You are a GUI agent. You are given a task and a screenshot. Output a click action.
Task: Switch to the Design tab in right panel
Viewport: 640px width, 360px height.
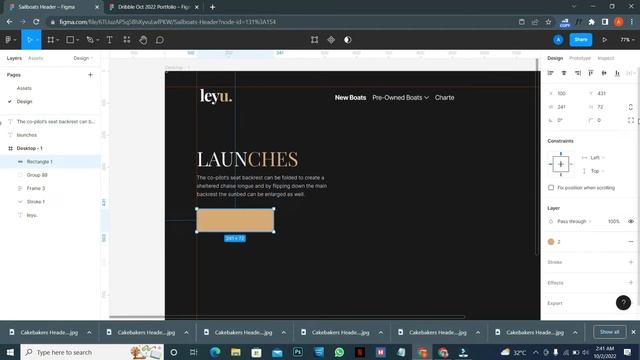(x=555, y=58)
